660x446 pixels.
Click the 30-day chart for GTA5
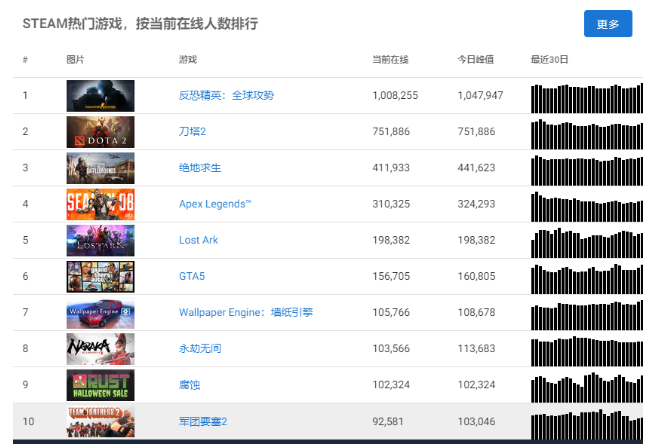point(587,279)
